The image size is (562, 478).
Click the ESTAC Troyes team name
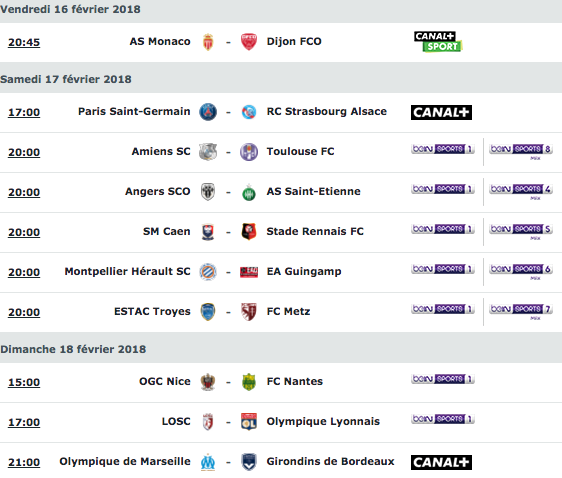(x=152, y=311)
